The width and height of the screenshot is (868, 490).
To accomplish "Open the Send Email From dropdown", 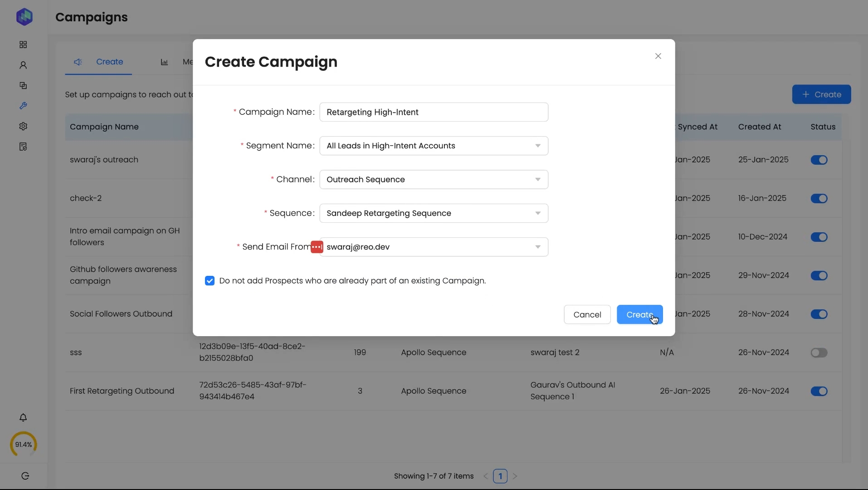I will pyautogui.click(x=434, y=247).
